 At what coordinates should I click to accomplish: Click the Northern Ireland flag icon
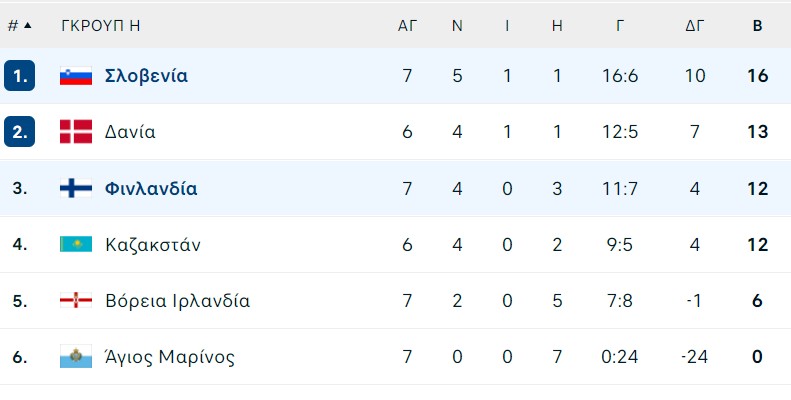tap(76, 301)
